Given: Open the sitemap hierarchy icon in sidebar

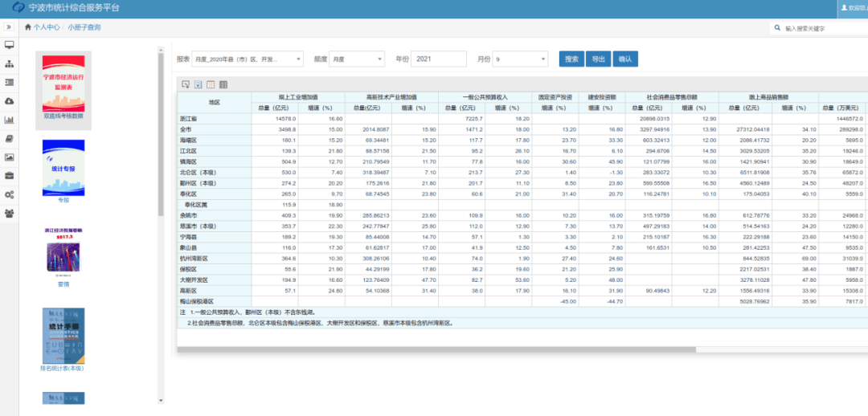Looking at the screenshot, I should [10, 63].
